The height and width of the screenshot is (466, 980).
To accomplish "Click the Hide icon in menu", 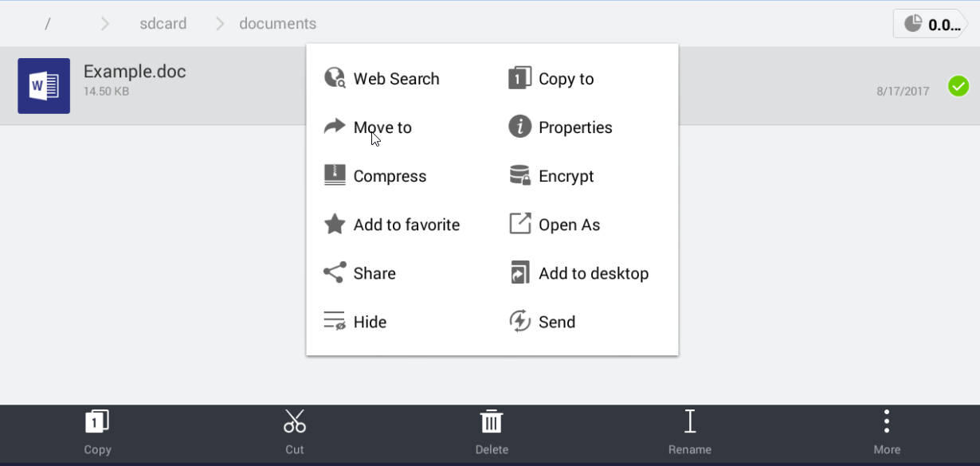I will click(334, 321).
